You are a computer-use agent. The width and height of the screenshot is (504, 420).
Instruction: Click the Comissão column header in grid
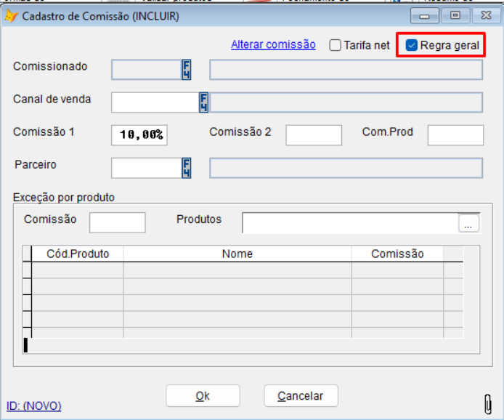tap(397, 254)
